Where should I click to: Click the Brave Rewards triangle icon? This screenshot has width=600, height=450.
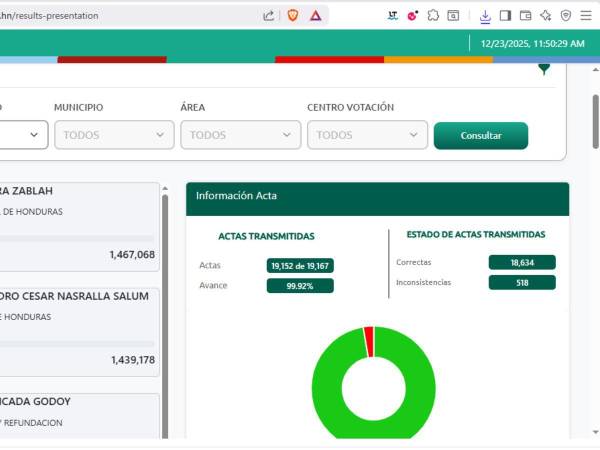tap(315, 16)
